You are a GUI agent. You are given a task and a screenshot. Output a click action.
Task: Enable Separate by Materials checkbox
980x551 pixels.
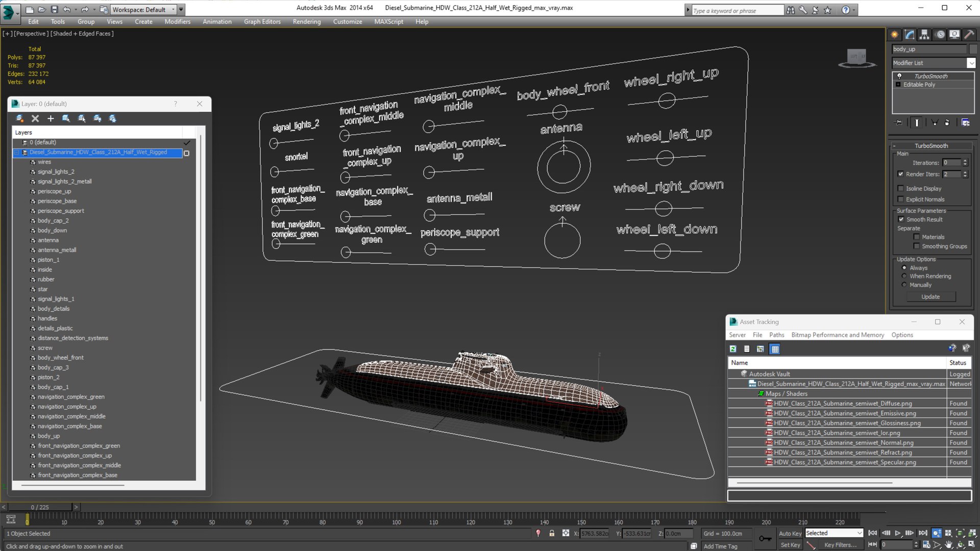917,237
